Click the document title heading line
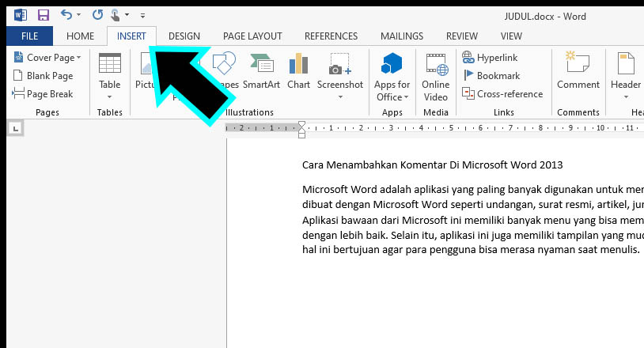The width and height of the screenshot is (644, 348). [432, 165]
